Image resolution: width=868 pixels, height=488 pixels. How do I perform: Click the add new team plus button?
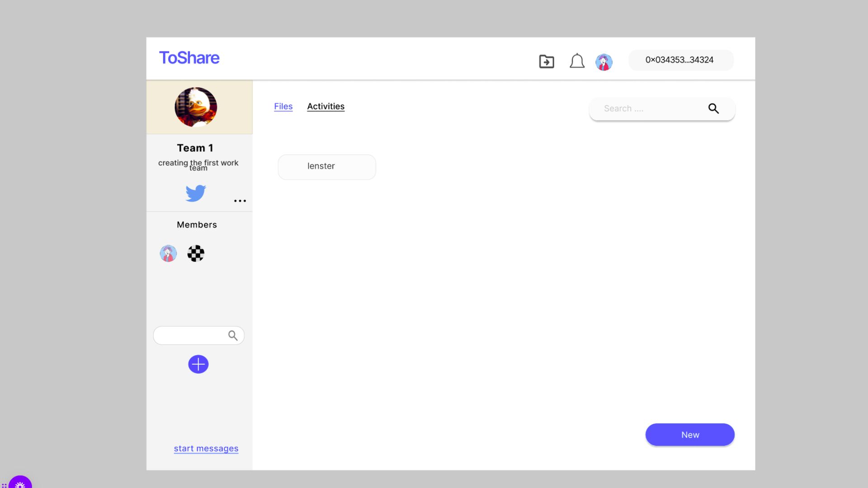(198, 364)
